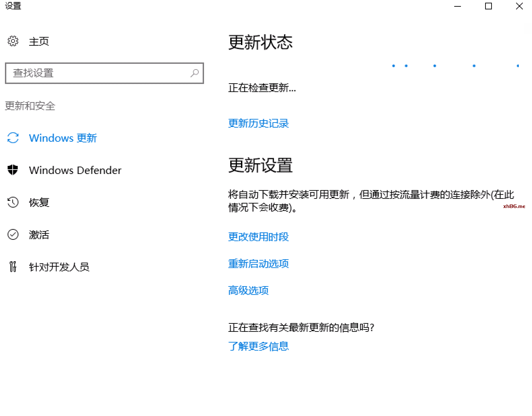
Task: Click the Windows Defender shield icon
Action: [x=13, y=170]
